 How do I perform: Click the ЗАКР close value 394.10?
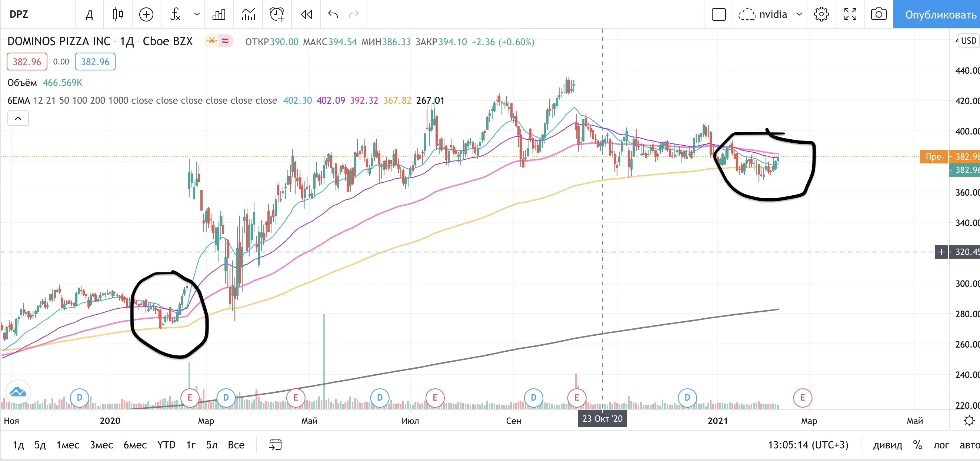(x=452, y=42)
